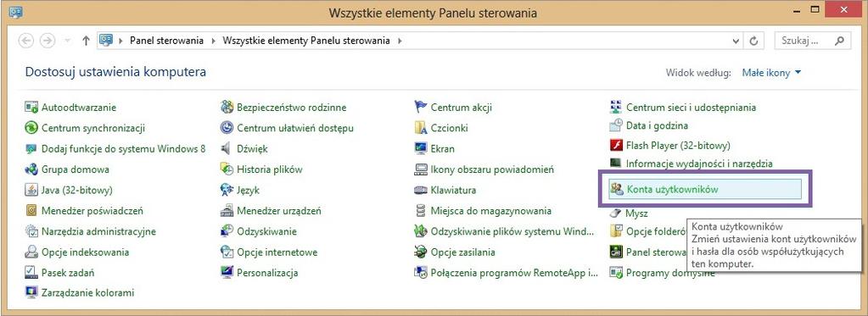This screenshot has height=316, width=868.
Task: Click Historia plików icon
Action: click(x=227, y=169)
